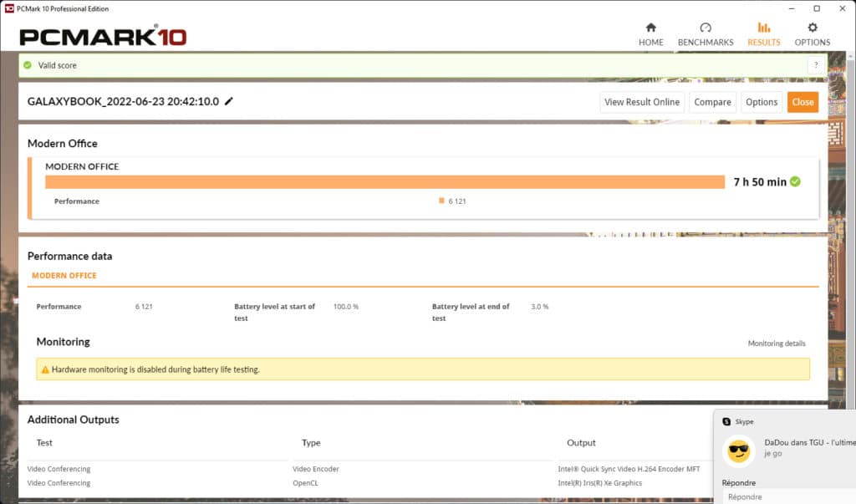Click View Result Online button
856x504 pixels.
click(x=642, y=102)
